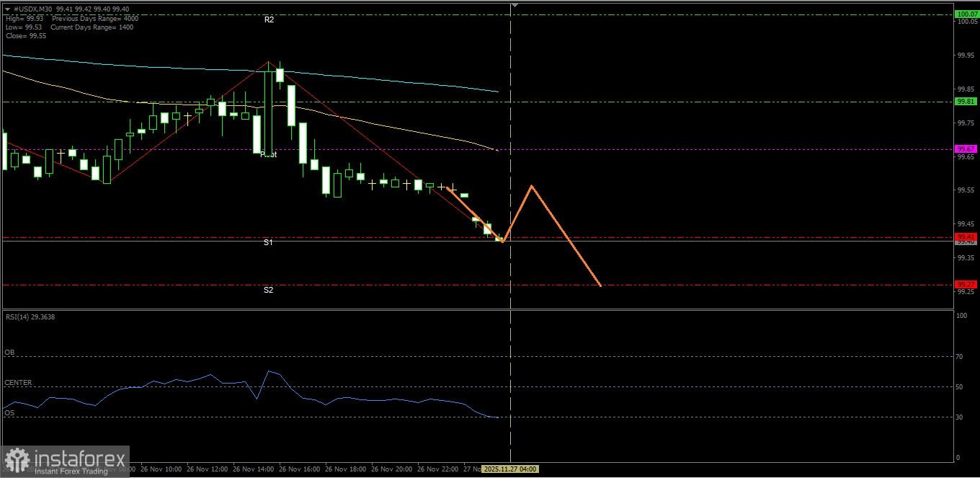Screen dimensions: 980x478
Task: Select the S1 support level label
Action: pos(269,243)
